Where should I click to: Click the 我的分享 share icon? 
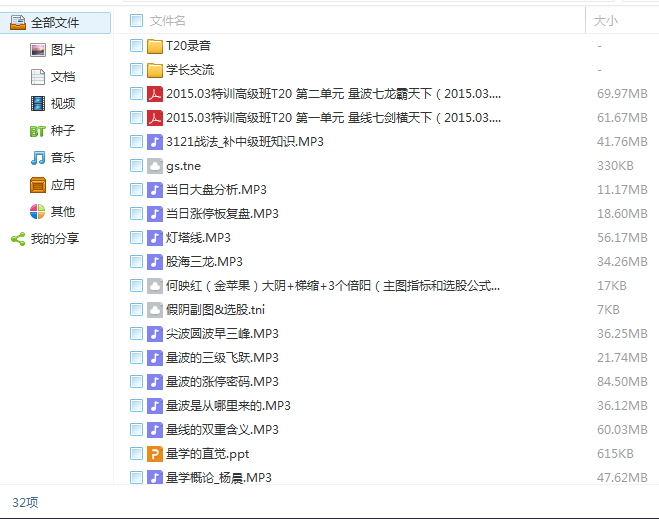tap(18, 239)
